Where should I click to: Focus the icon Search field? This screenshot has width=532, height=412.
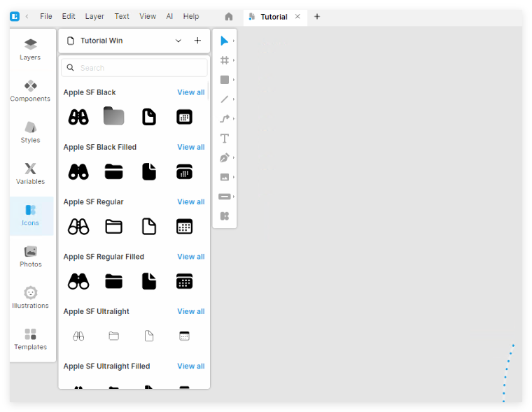pos(134,68)
